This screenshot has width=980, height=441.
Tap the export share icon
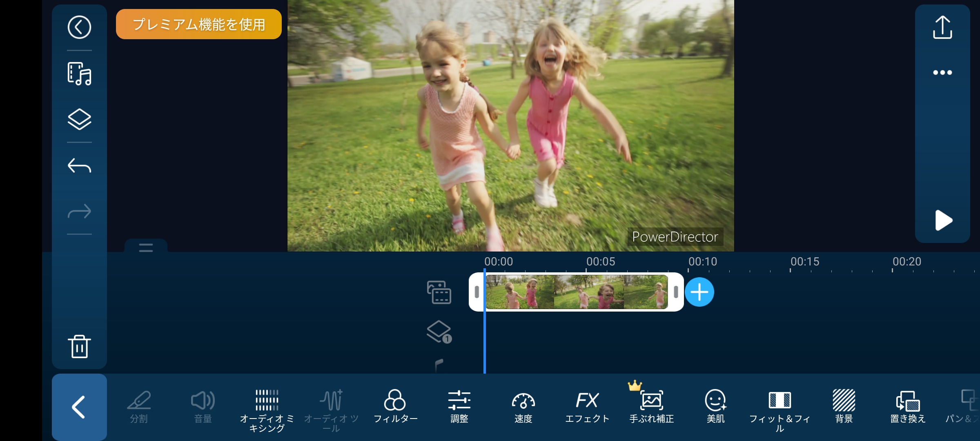[942, 27]
